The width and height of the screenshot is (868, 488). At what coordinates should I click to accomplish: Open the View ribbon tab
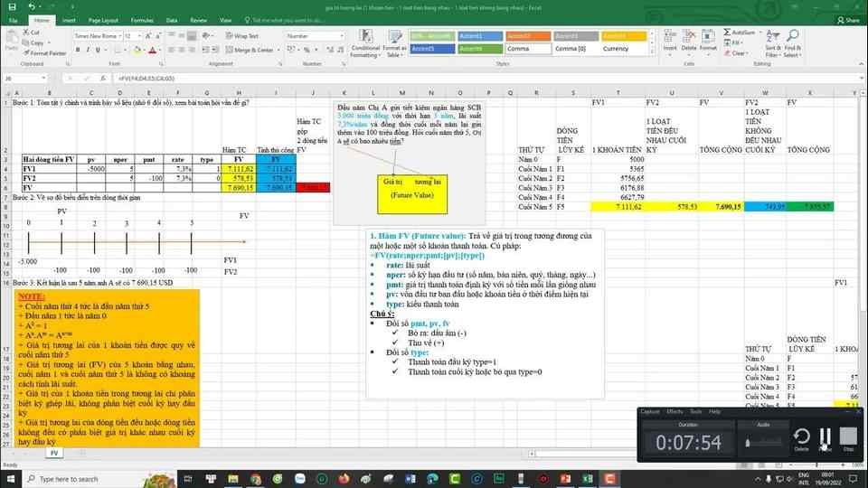coord(225,21)
